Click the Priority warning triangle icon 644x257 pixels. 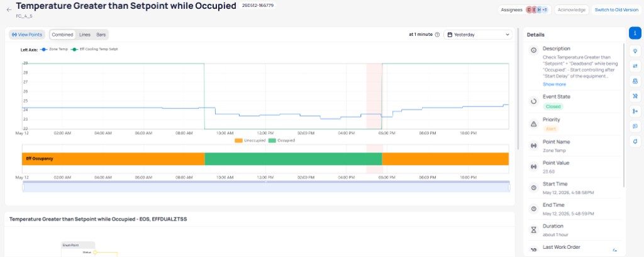533,123
